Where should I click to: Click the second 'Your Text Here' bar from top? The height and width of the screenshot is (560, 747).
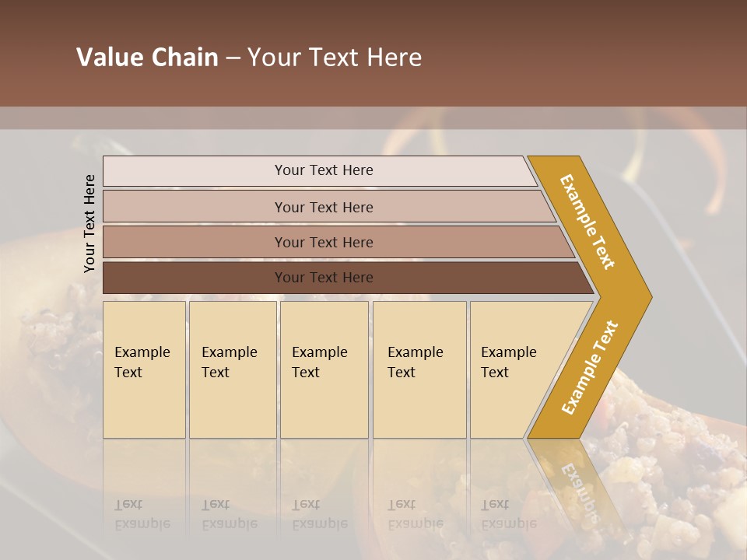(x=323, y=207)
